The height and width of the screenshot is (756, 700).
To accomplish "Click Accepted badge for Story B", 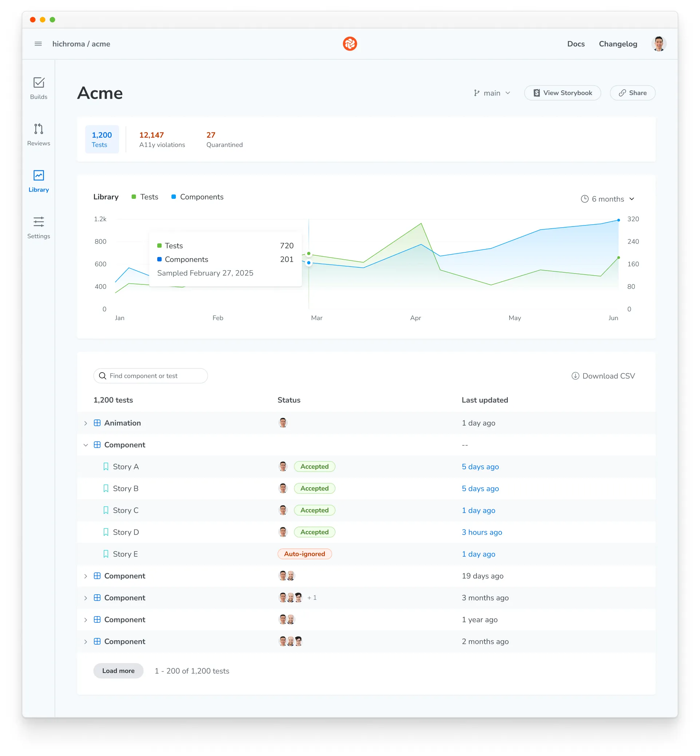I will point(315,488).
